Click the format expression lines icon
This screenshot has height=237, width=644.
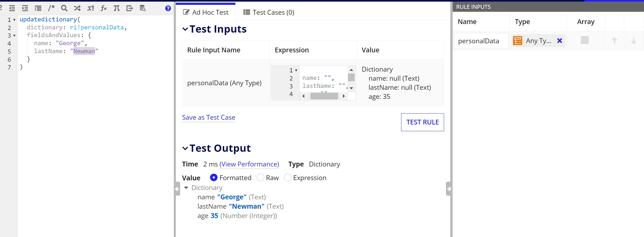38,8
